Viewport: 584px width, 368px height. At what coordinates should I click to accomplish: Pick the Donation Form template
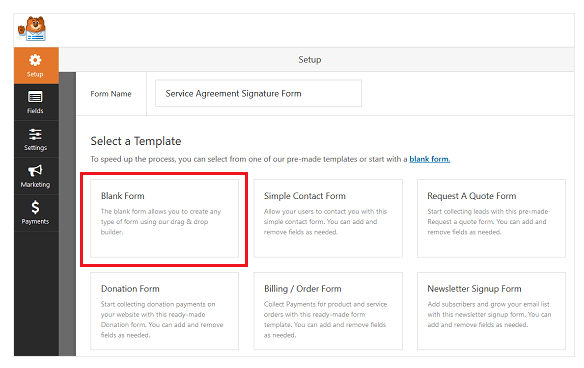tap(164, 311)
